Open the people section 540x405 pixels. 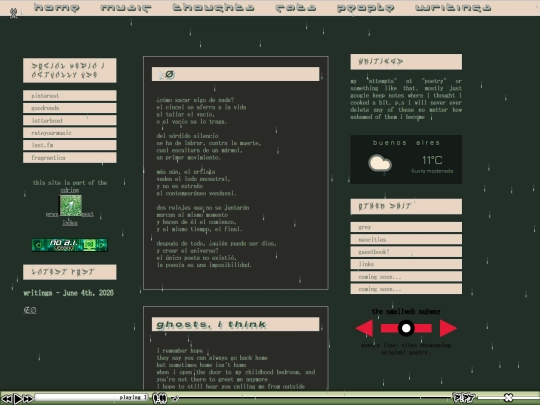click(x=365, y=8)
